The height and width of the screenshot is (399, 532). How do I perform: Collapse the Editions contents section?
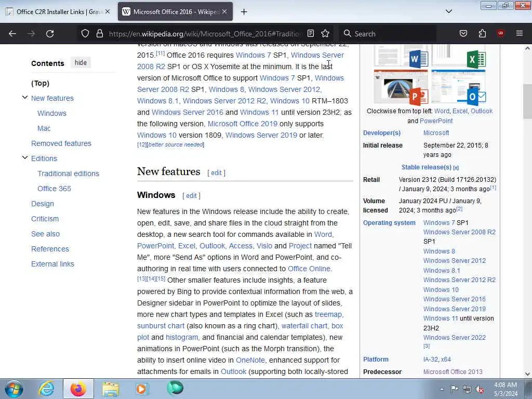25,158
